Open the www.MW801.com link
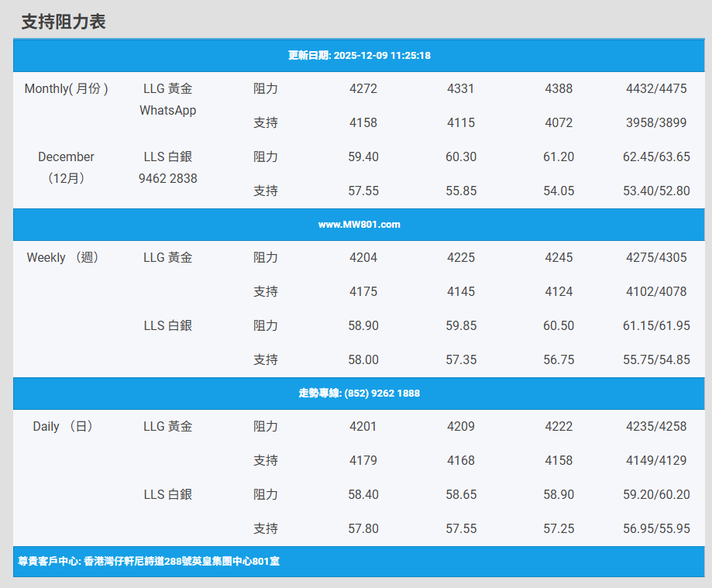Viewport: 712px width, 588px height. tap(359, 225)
